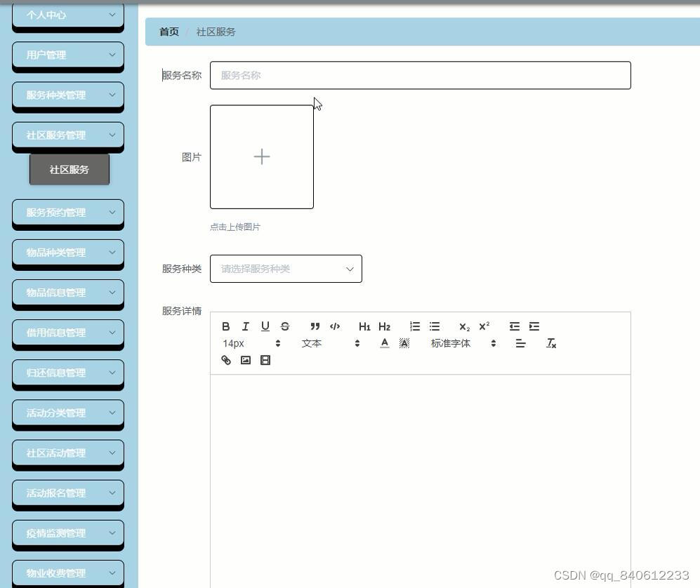700x588 pixels.
Task: Open the 社区服务 submenu item
Action: click(x=70, y=170)
